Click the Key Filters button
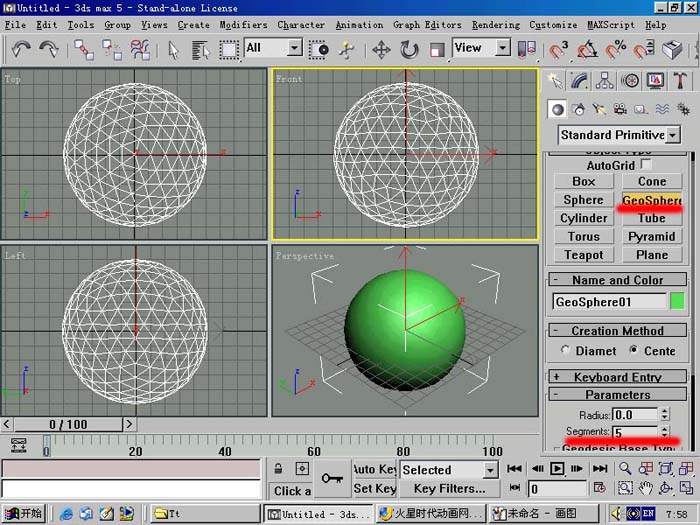Viewport: 700px width, 525px height. pos(449,488)
